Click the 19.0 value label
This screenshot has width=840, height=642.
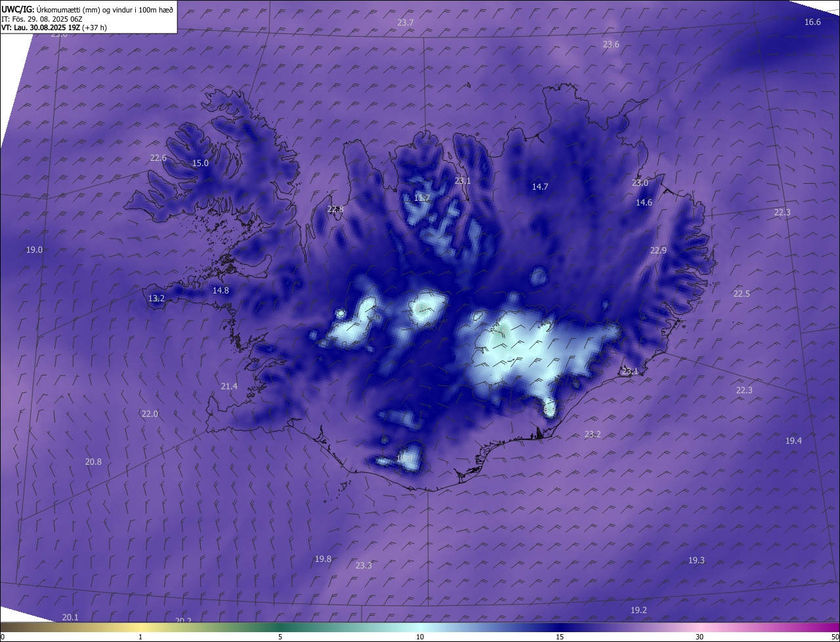pyautogui.click(x=34, y=250)
